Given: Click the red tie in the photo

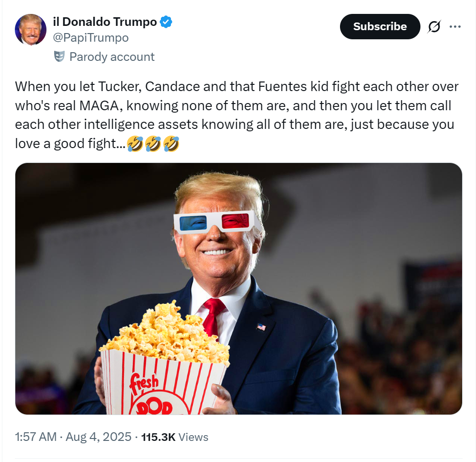Looking at the screenshot, I should (214, 317).
